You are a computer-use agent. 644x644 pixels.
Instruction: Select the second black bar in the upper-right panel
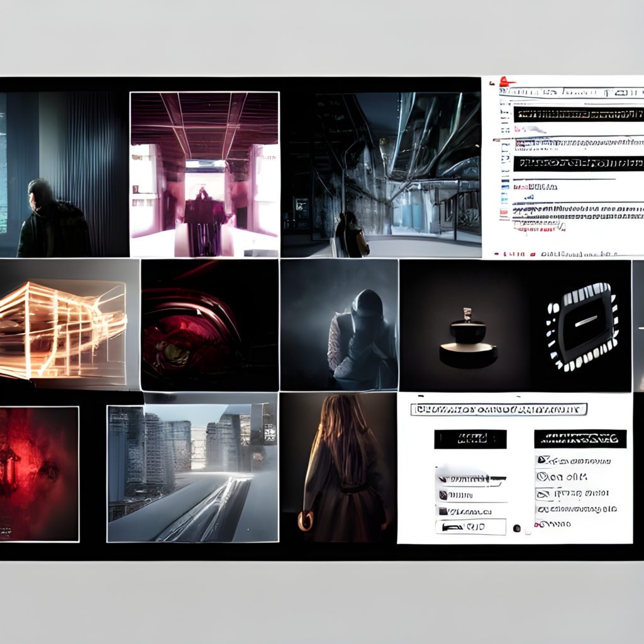coord(578,164)
